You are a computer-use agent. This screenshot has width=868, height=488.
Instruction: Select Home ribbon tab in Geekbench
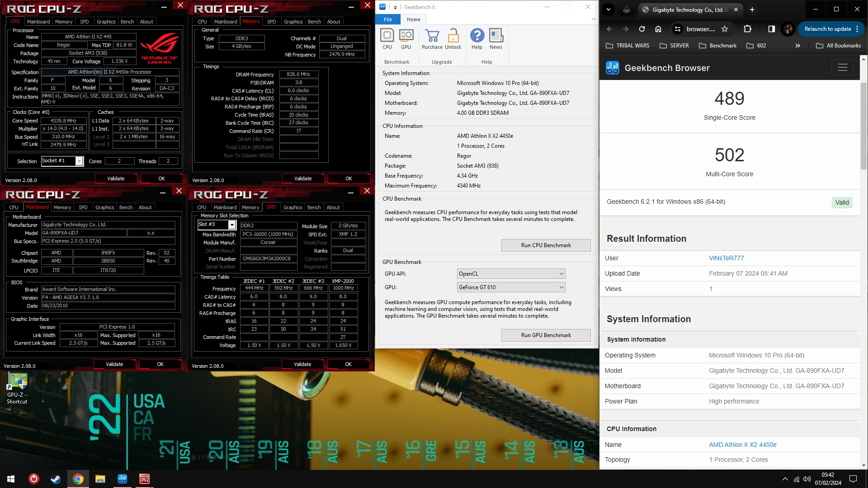[414, 19]
